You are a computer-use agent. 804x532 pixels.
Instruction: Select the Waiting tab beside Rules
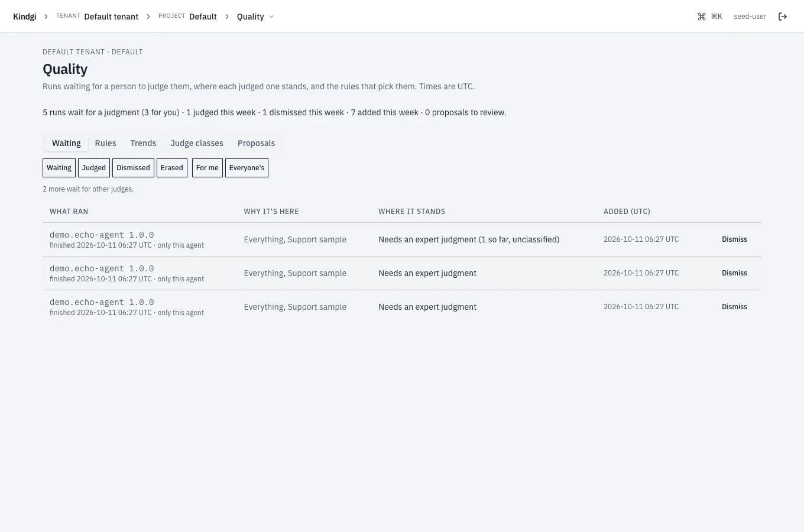tap(66, 143)
